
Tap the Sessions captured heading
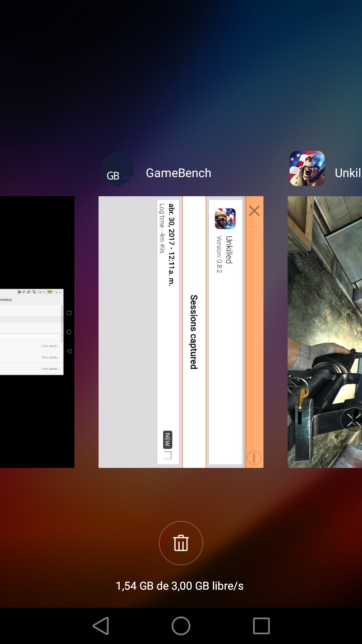point(194,332)
